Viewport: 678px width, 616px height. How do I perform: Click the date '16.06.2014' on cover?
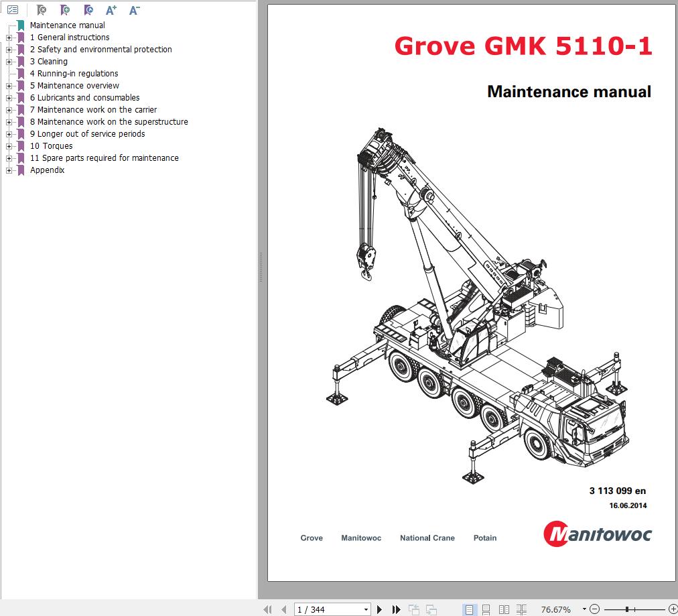pos(628,505)
